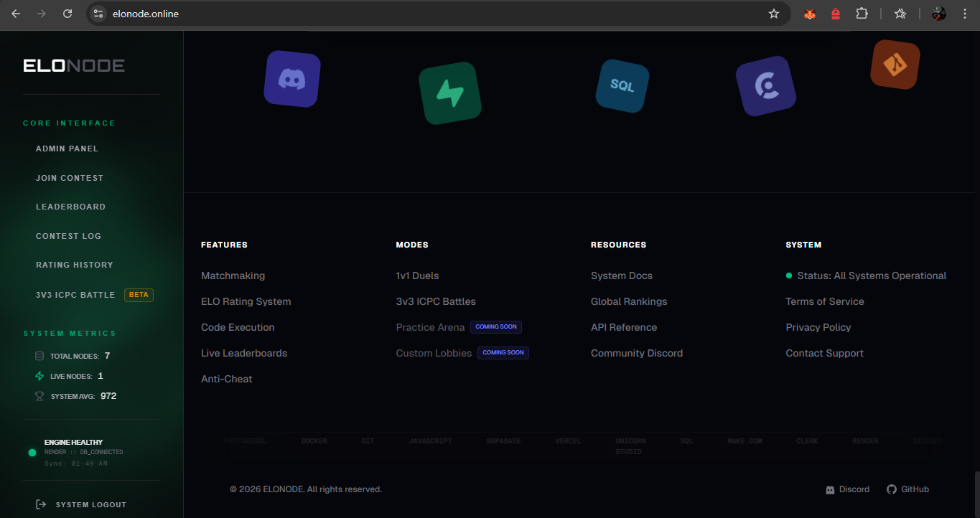The image size is (980, 518).
Task: Click the orange Git tile icon
Action: 895,65
